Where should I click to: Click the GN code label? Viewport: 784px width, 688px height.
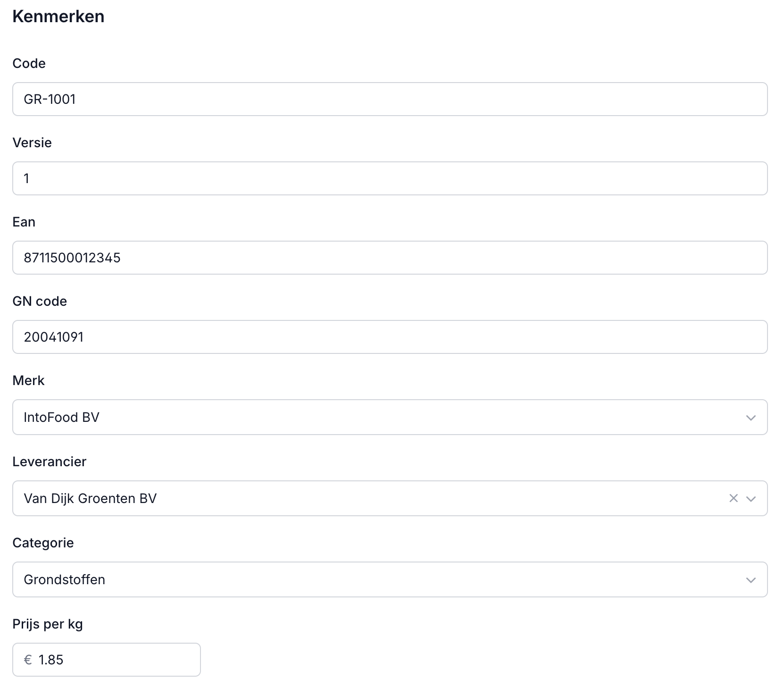pyautogui.click(x=40, y=301)
